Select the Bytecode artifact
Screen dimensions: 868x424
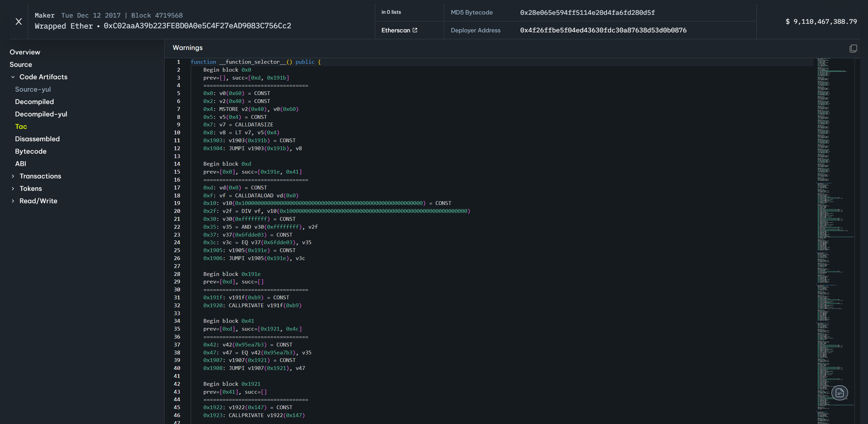31,152
